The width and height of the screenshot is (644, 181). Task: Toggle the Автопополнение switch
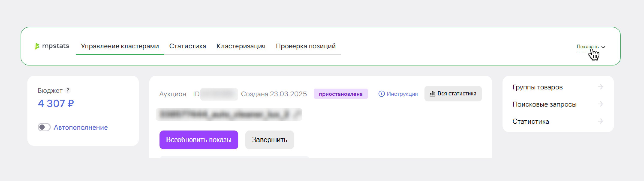pyautogui.click(x=44, y=127)
